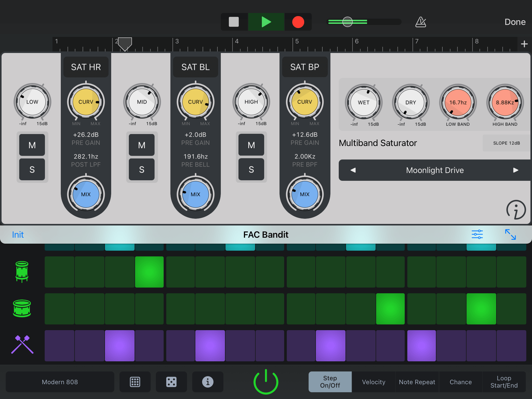Mute the MID band
Screen dimensions: 532x399
(x=142, y=145)
